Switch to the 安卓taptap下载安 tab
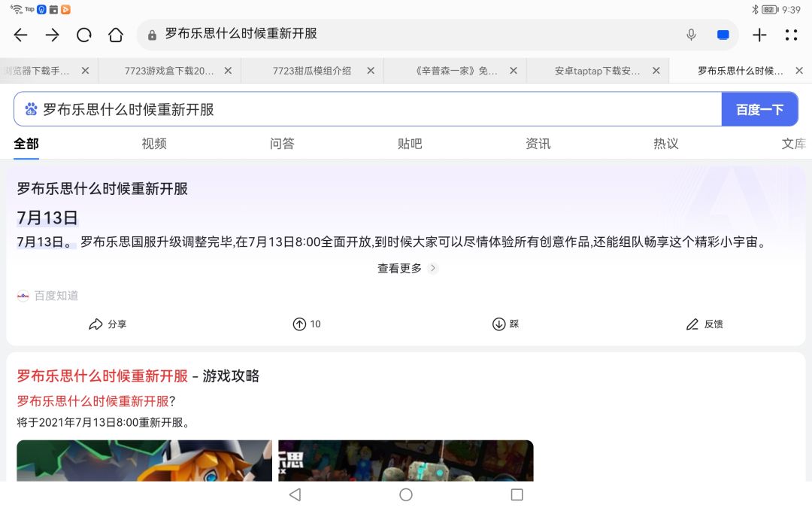 597,71
